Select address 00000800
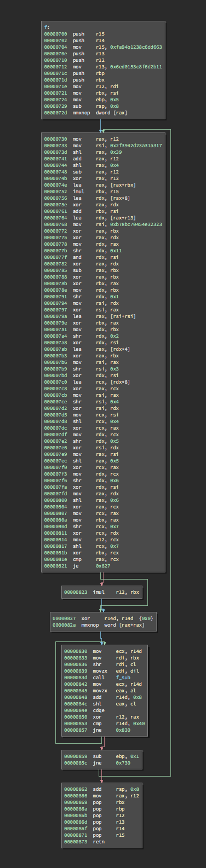206x868 pixels. tap(55, 500)
